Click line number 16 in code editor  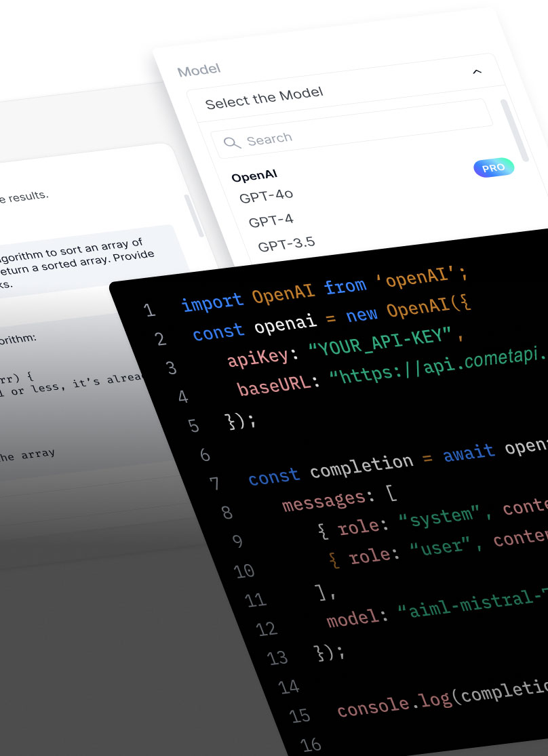310,744
